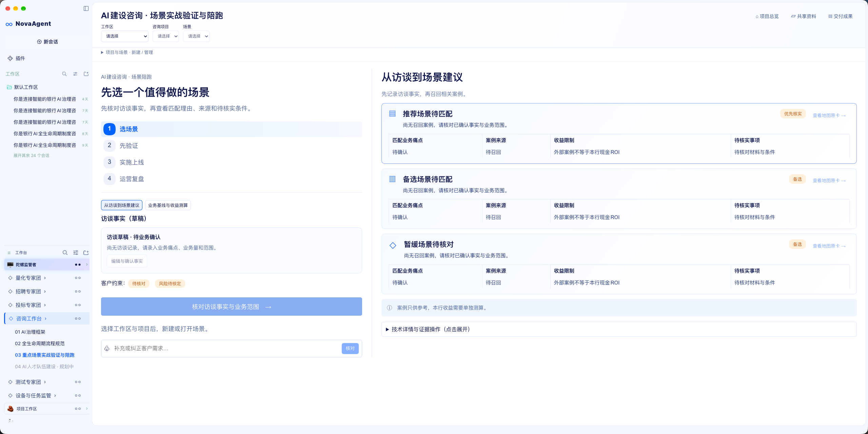
Task: Click the status dots on 项目工作区 row
Action: coord(78,409)
